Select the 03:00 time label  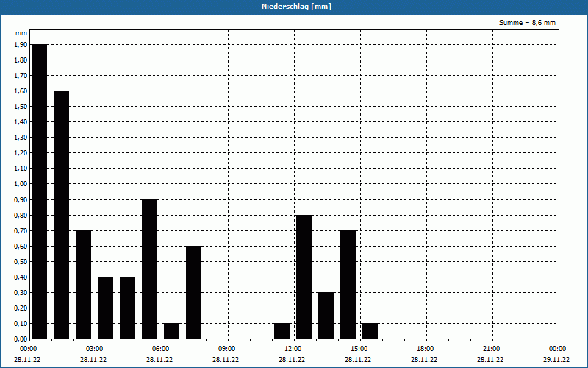point(94,349)
